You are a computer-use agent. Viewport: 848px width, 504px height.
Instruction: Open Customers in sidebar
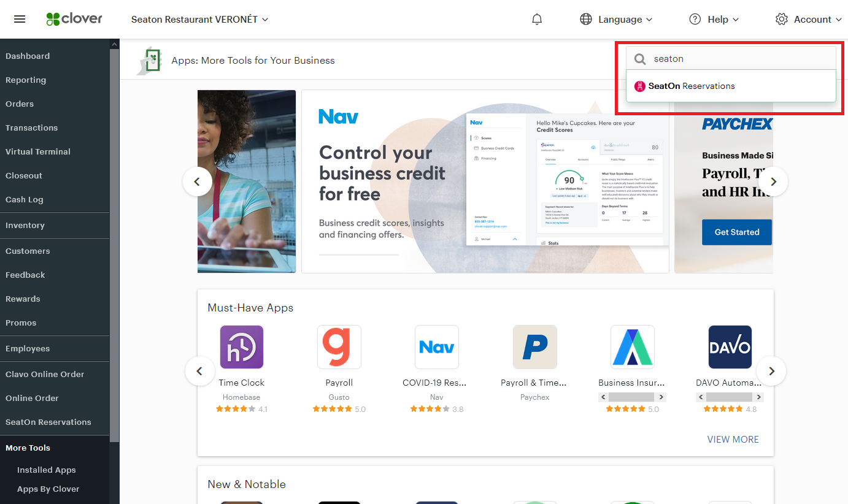(x=28, y=251)
